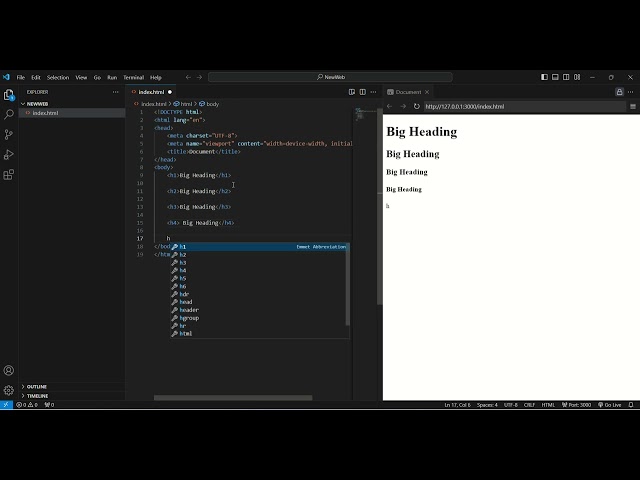
Task: Open the Accounts menu icon
Action: coord(9,370)
